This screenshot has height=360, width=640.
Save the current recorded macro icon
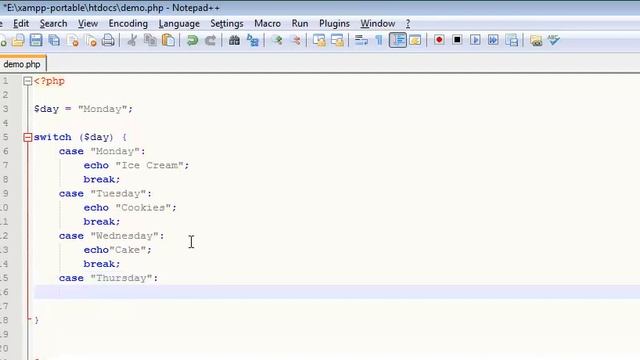click(512, 40)
